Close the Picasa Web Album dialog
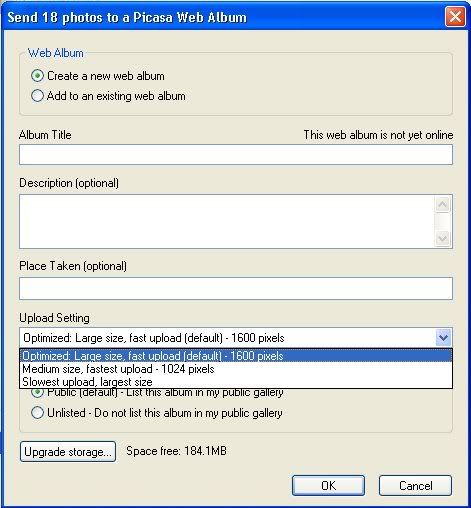 pos(455,16)
